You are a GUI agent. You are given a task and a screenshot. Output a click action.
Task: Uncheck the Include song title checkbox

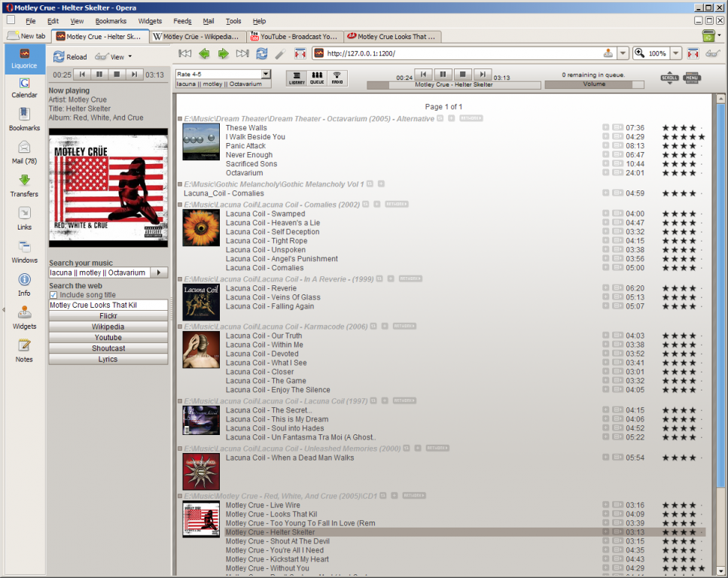click(x=53, y=295)
